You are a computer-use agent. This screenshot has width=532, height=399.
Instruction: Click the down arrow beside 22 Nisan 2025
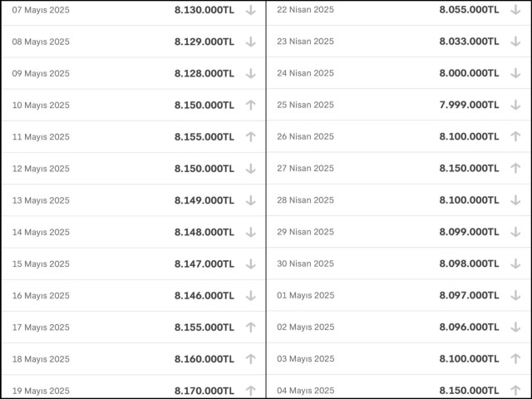tap(515, 10)
